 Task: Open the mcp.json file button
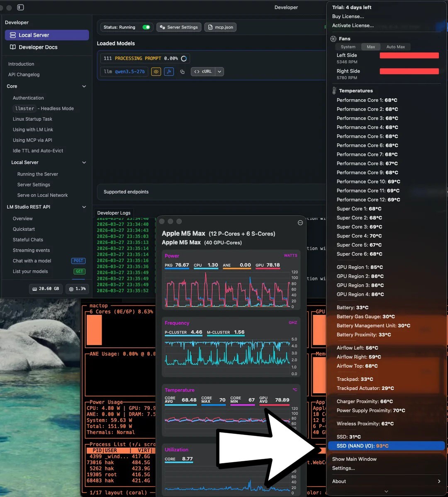tap(220, 27)
